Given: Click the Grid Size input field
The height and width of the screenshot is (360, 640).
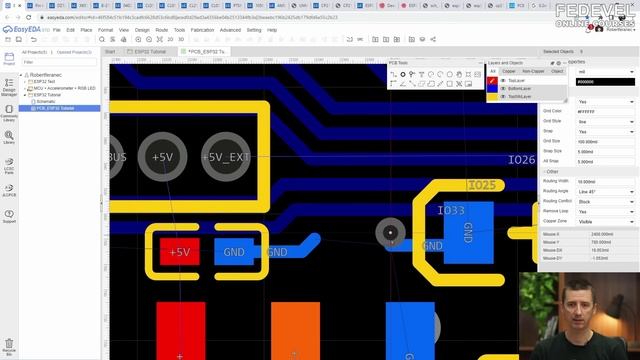Looking at the screenshot, I should coord(606,142).
